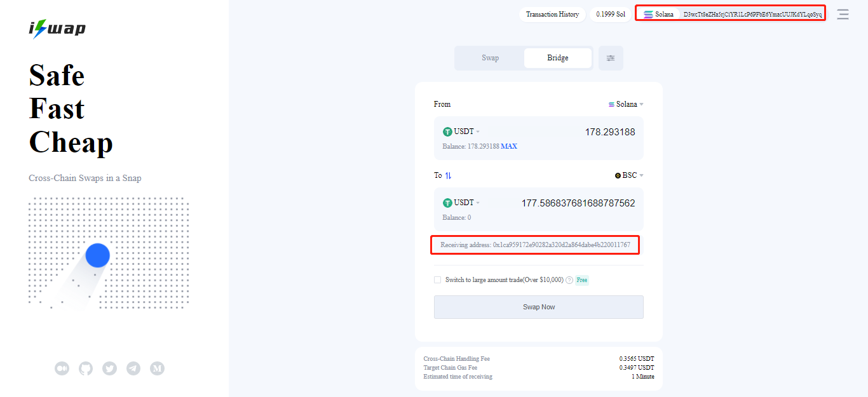The width and height of the screenshot is (868, 397).
Task: Click the Target Chain Gas Fee label
Action: (x=451, y=368)
